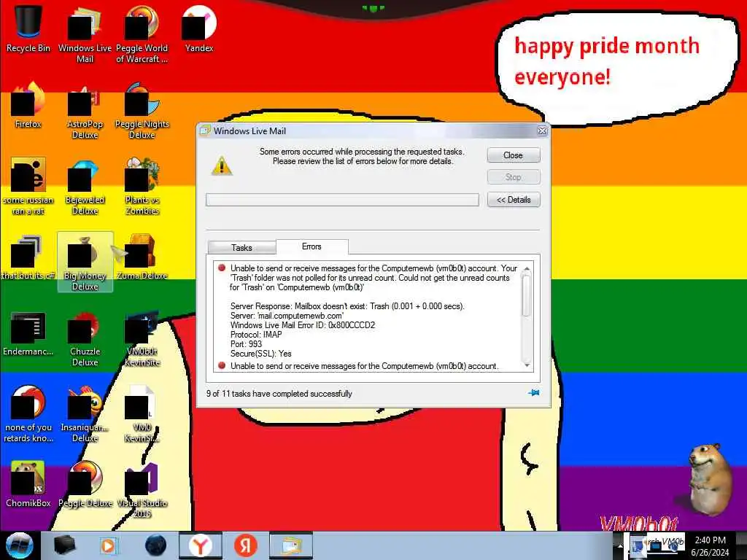The image size is (747, 560).
Task: Click the error list scroll-down arrow
Action: pyautogui.click(x=527, y=365)
